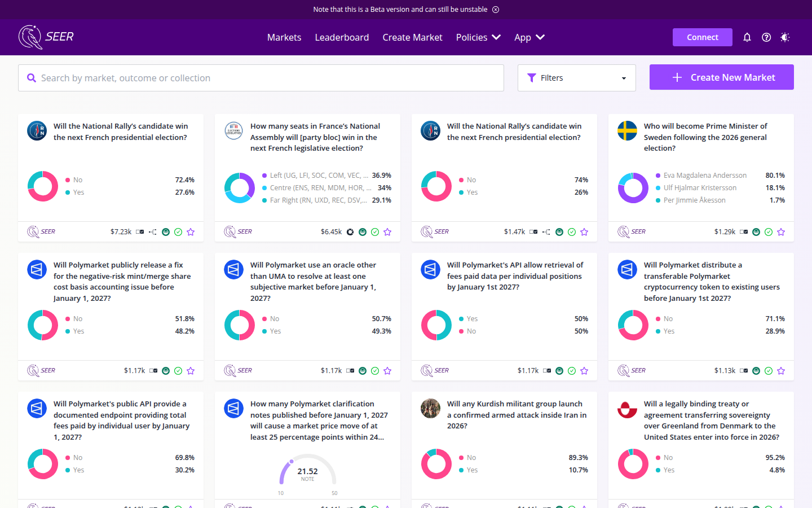Screen dimensions: 812x508
Task: Open the Kurdish militant group attack market title
Action: pyautogui.click(x=517, y=415)
